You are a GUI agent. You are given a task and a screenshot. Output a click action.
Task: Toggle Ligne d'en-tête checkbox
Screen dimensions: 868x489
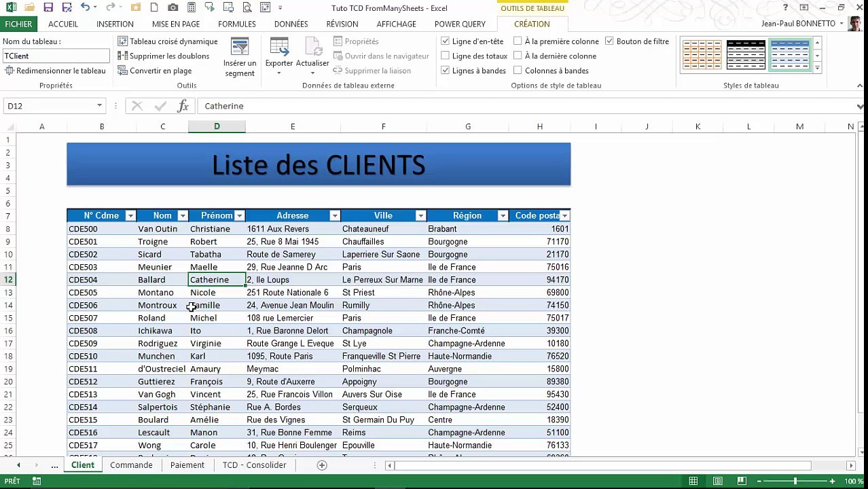446,41
